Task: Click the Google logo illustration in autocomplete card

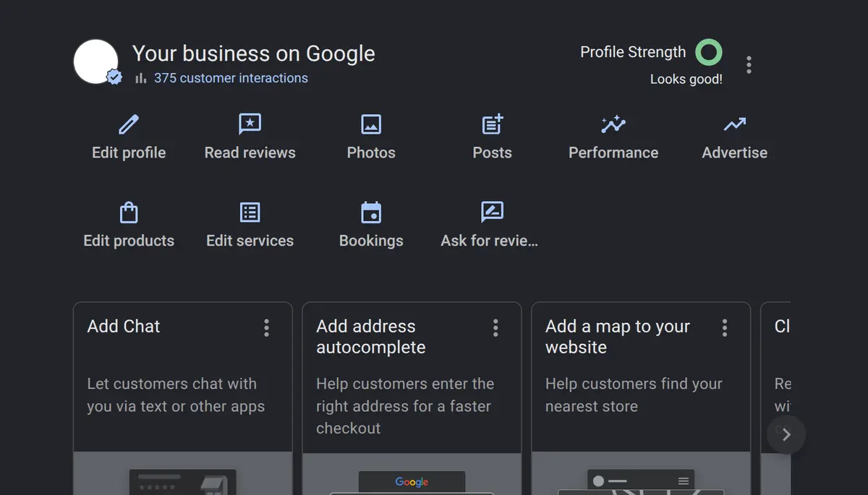Action: coord(412,482)
